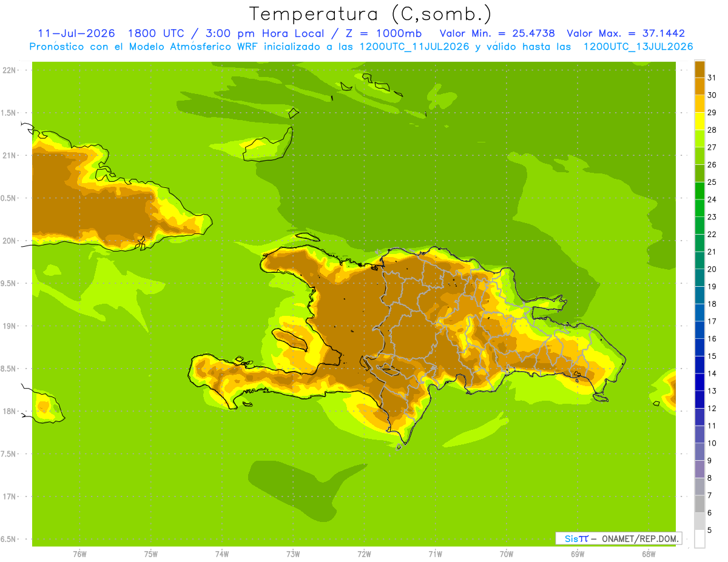Pick the gray swatch between 6 and 7
This screenshot has width=728, height=562.
699,504
